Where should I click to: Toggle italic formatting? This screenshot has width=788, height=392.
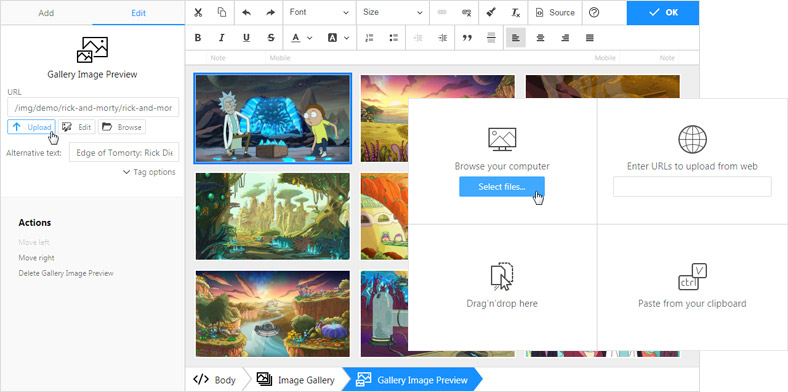pos(222,38)
